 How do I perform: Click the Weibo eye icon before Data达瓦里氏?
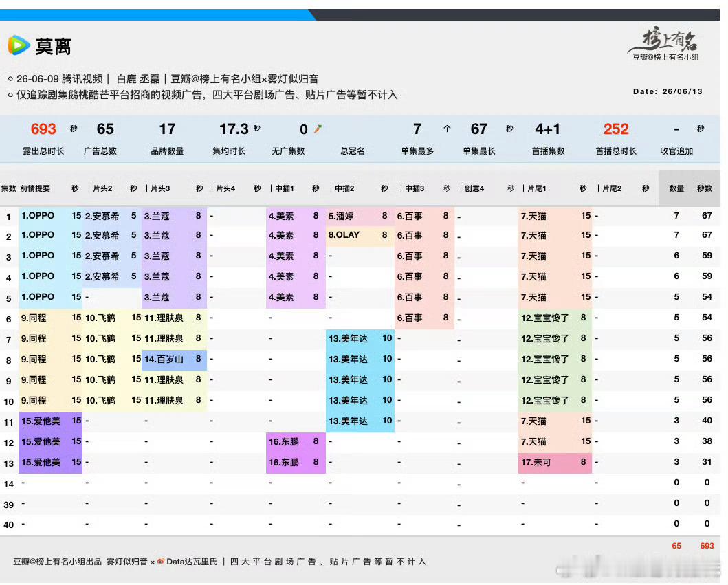click(x=161, y=562)
